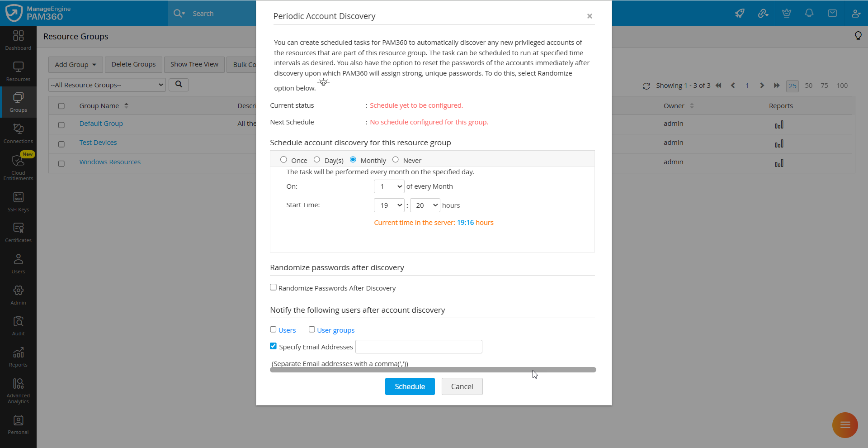Viewport: 868px width, 448px height.
Task: Change the day-of-month dropdown
Action: click(x=389, y=186)
